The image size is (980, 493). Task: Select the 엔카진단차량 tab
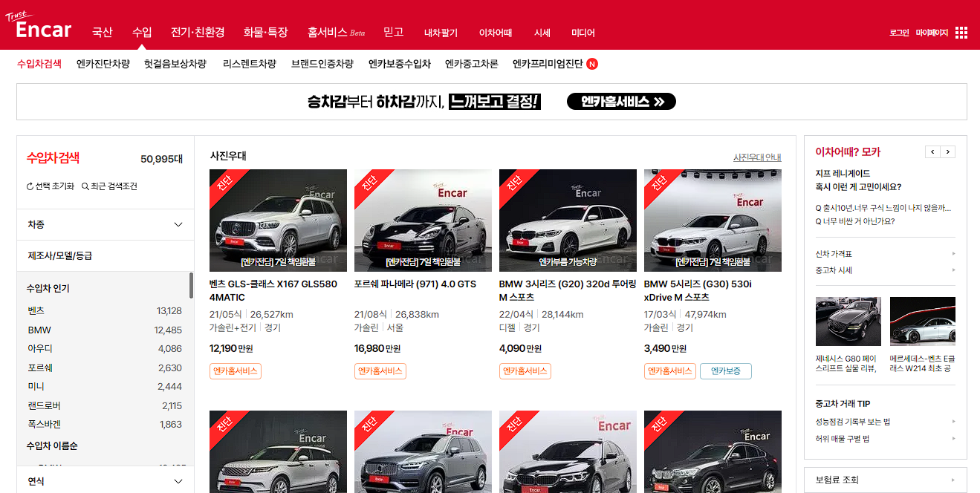coord(103,64)
